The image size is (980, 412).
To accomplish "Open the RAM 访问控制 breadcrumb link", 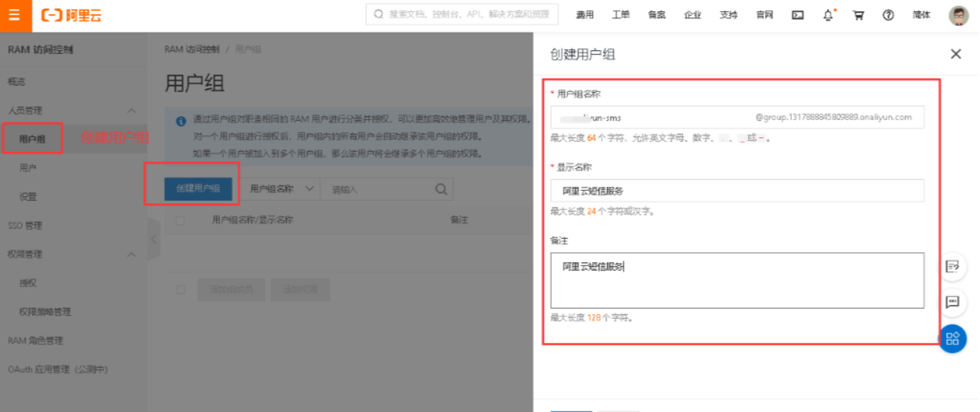I will (192, 49).
